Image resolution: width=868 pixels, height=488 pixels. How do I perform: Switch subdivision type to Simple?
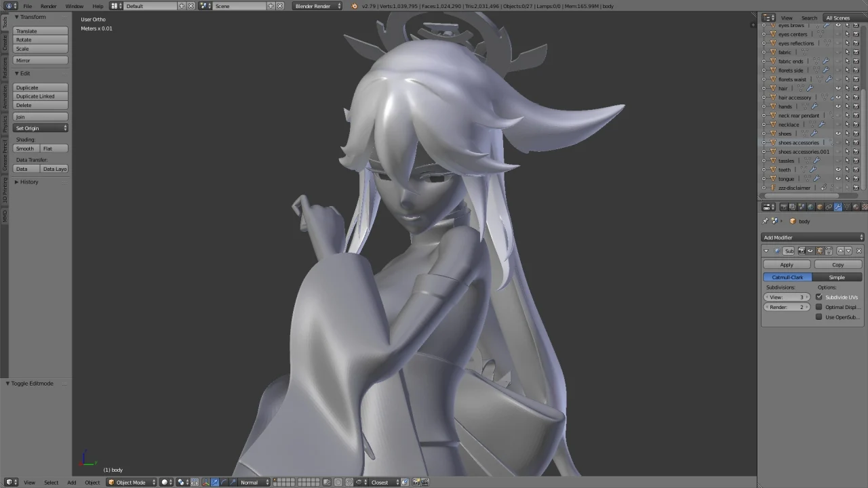(837, 277)
